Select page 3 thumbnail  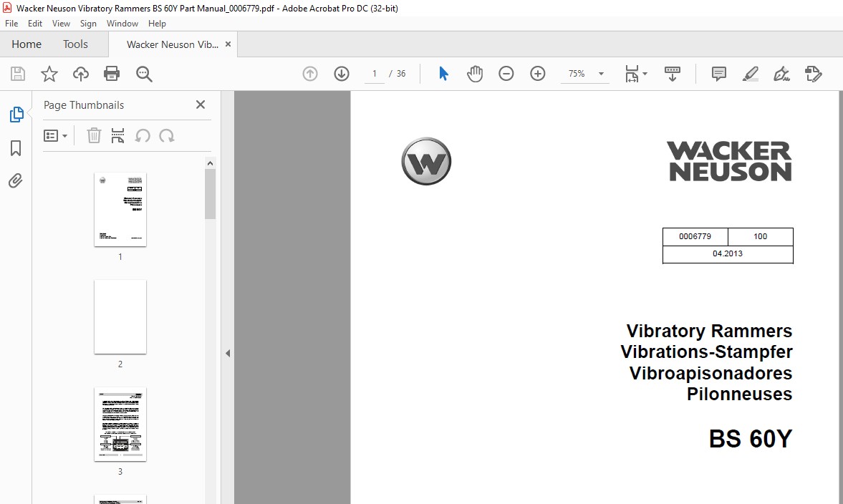coord(120,425)
